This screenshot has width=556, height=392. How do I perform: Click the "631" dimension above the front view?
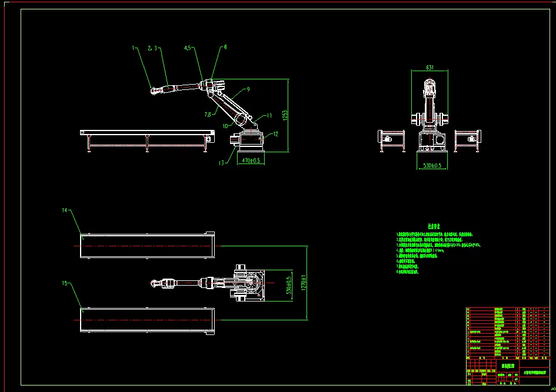pos(430,67)
